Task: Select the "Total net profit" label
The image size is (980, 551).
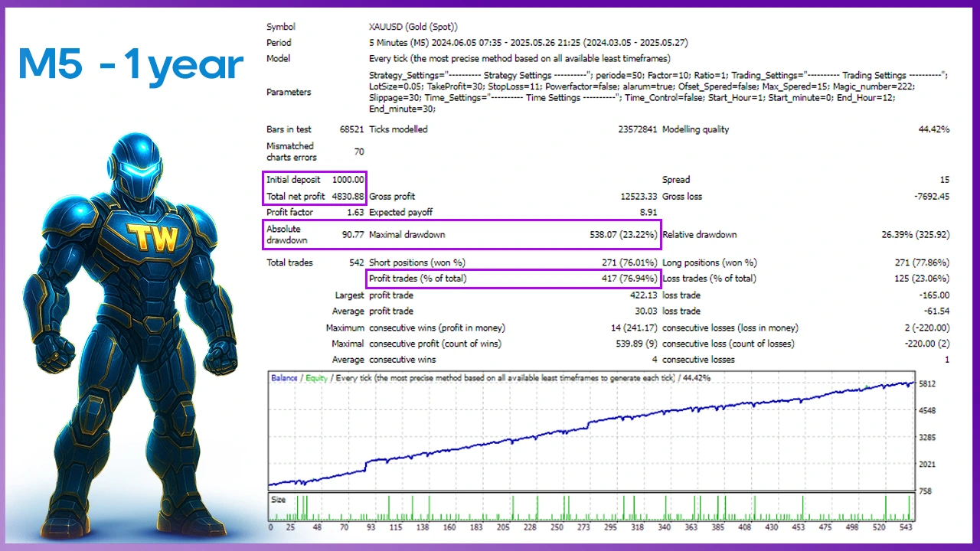Action: click(x=296, y=197)
